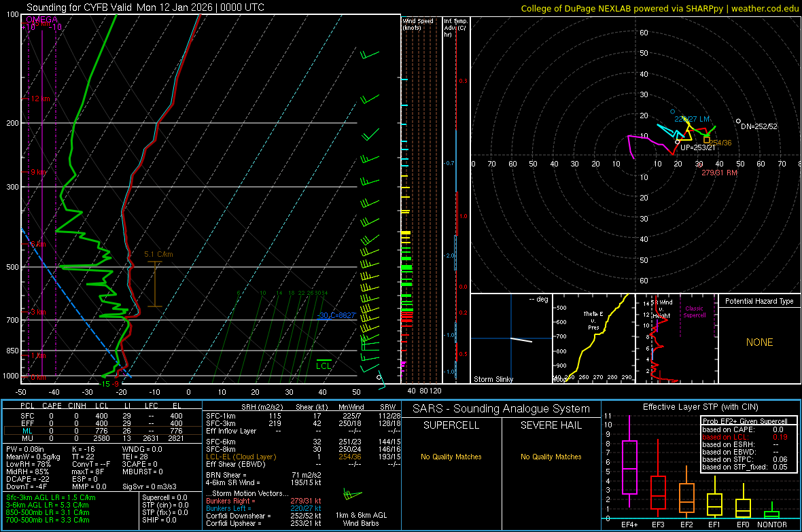Click the 'UP=253/21' hodograph marker
Screen dimensions: 802x532
coord(697,148)
